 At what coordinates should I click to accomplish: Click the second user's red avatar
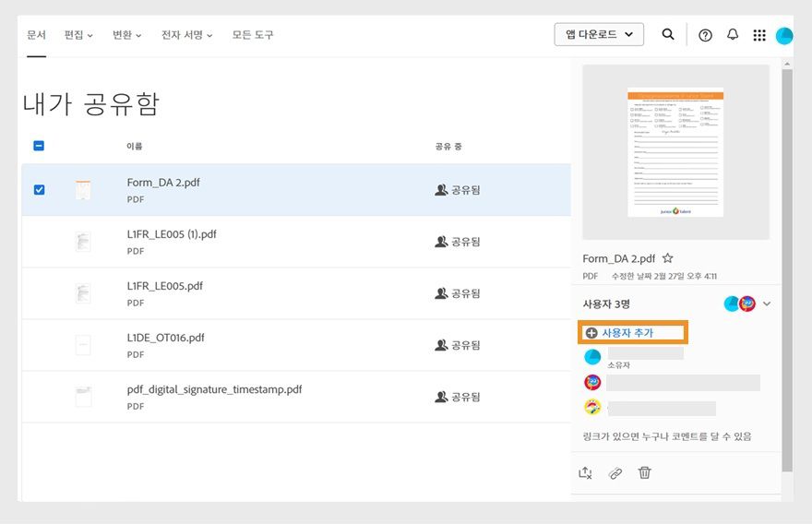pyautogui.click(x=592, y=383)
